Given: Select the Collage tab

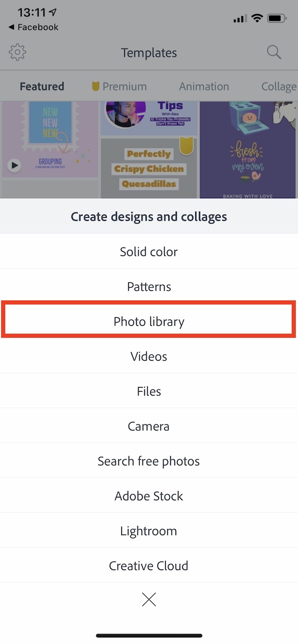Looking at the screenshot, I should tap(279, 86).
